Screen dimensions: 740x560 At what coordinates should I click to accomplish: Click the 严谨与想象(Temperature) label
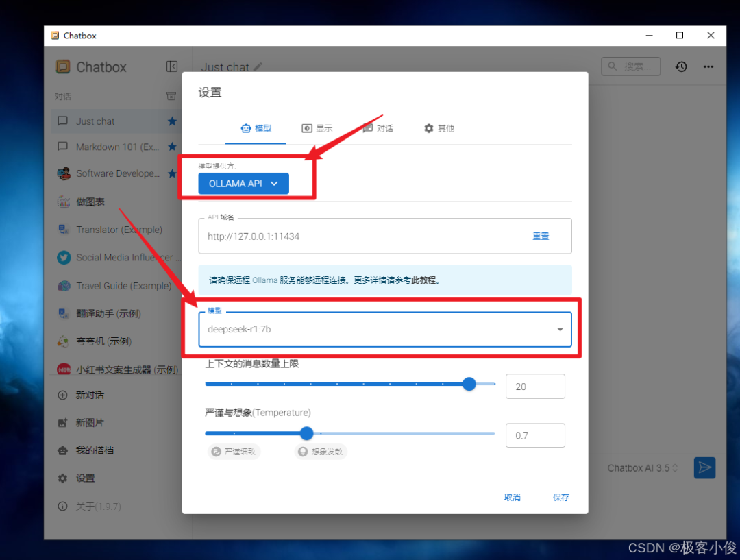[x=258, y=413]
